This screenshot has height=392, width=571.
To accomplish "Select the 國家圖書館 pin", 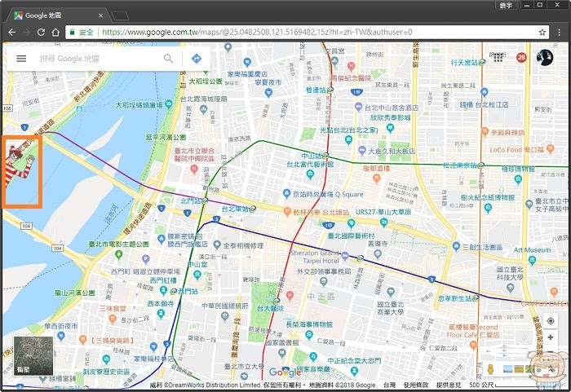I will [x=282, y=352].
